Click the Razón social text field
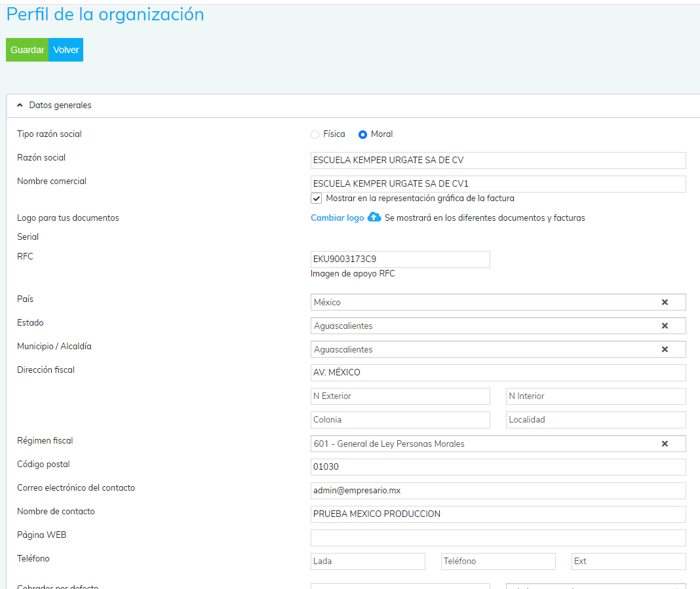This screenshot has height=589, width=700. click(x=497, y=161)
